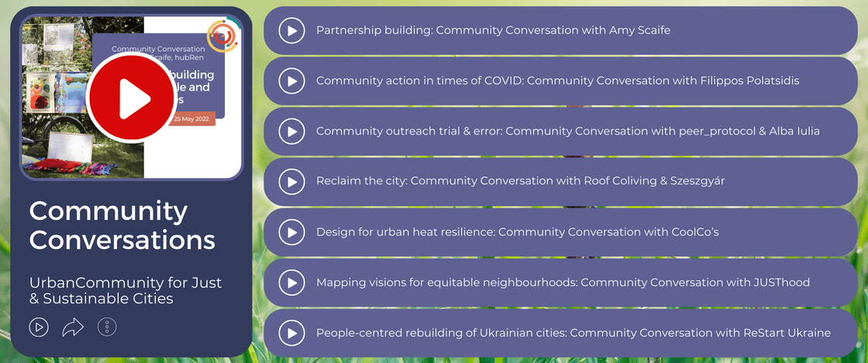
Task: Click the large red play button on the video
Action: [130, 98]
